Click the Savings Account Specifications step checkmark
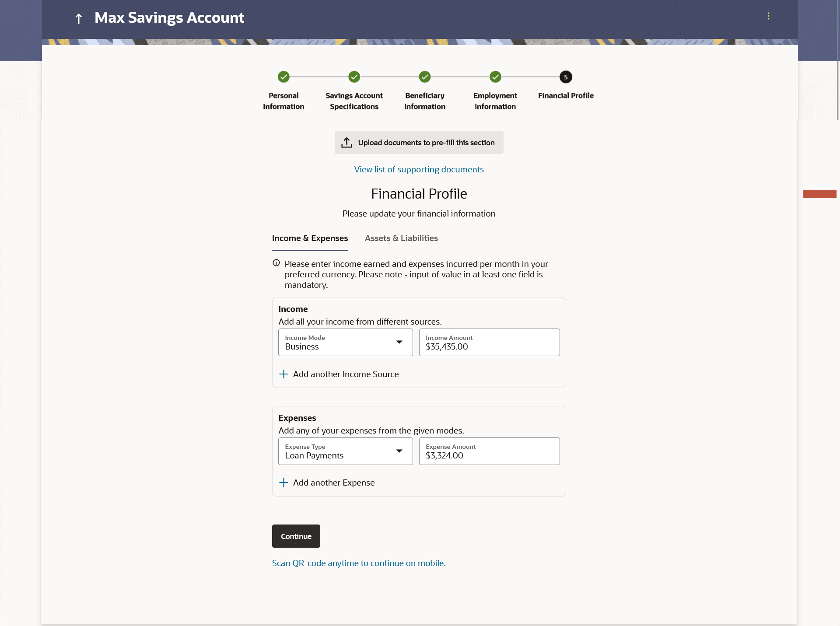The height and width of the screenshot is (626, 840). [354, 77]
